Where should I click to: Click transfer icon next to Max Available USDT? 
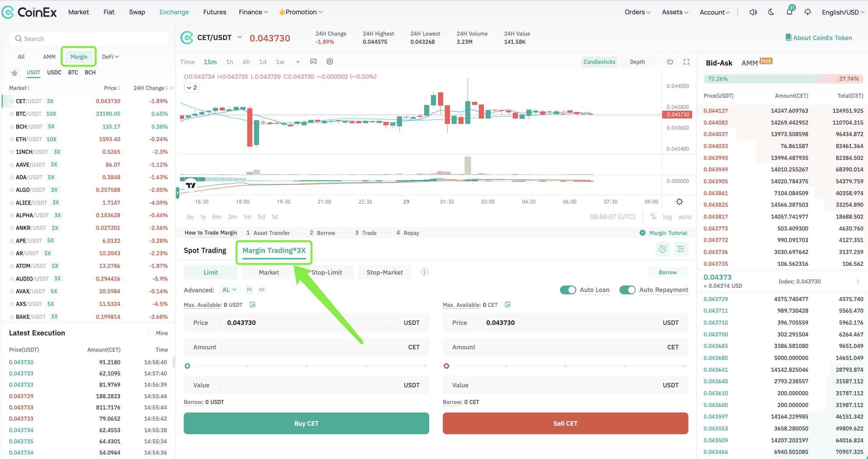click(x=253, y=305)
